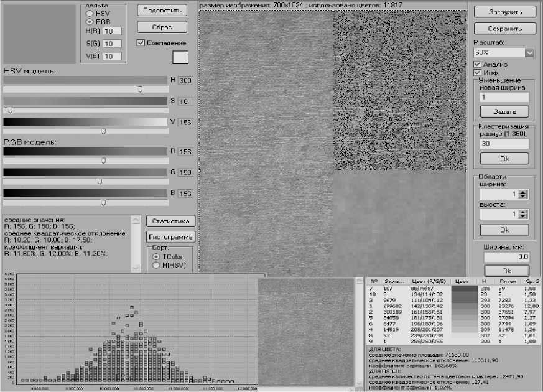
Task: Click the dark speckled top-right image region
Action: pos(400,90)
